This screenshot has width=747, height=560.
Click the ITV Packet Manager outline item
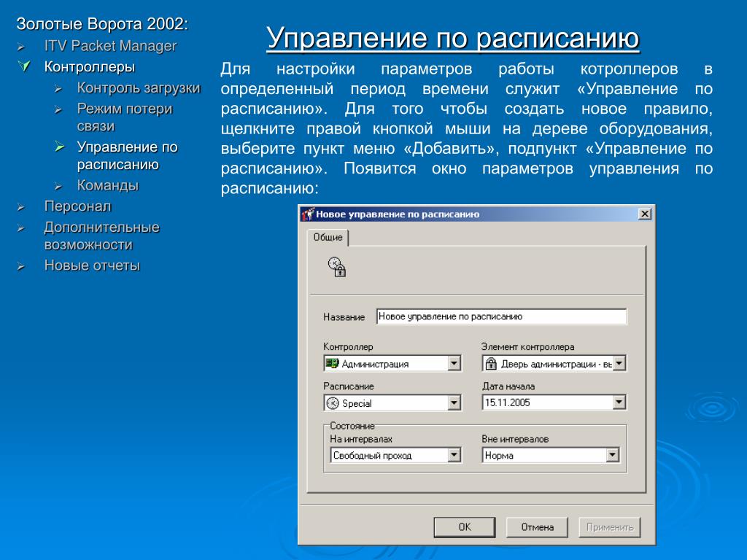click(110, 46)
